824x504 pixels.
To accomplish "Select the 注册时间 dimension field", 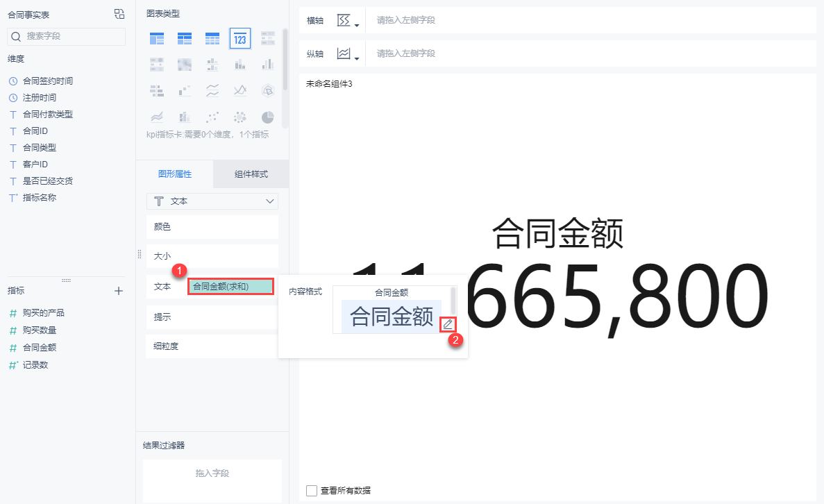I will click(40, 98).
